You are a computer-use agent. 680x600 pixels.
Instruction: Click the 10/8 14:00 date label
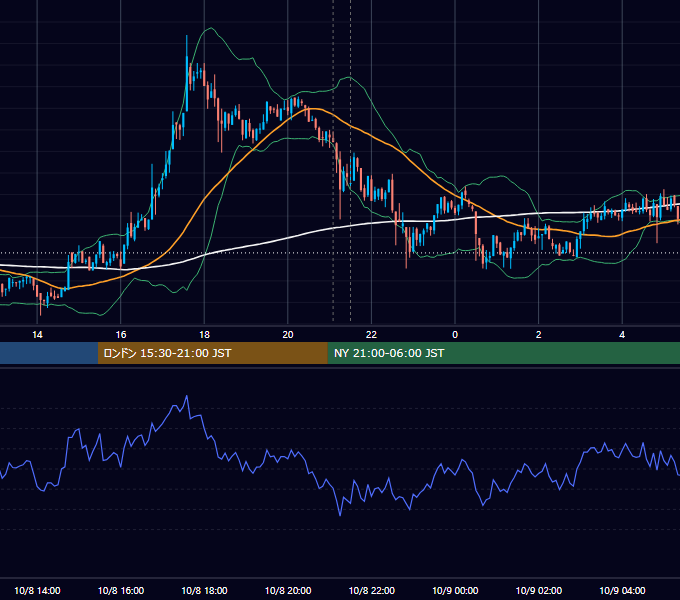pyautogui.click(x=37, y=591)
